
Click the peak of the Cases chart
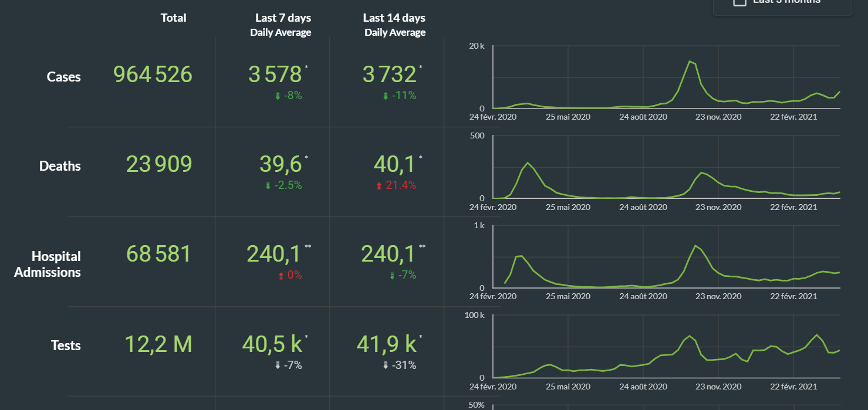(x=690, y=61)
